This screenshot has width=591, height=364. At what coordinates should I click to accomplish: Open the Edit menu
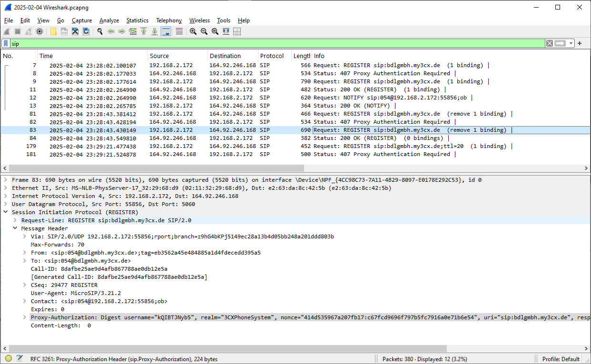tap(25, 20)
